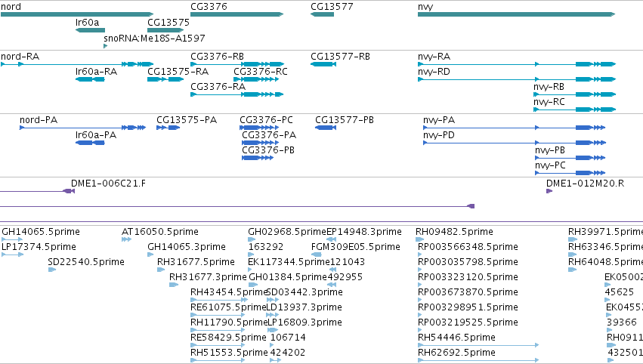Open the FGM309E05.5prime EST label
643x364 pixels.
click(356, 247)
